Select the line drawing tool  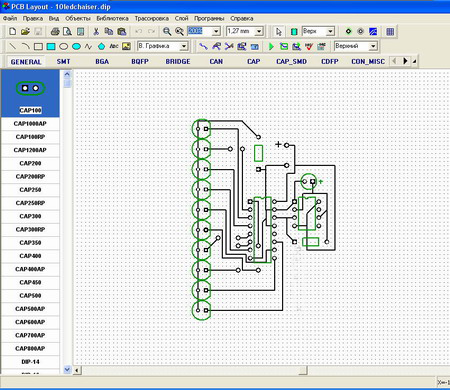(13, 46)
